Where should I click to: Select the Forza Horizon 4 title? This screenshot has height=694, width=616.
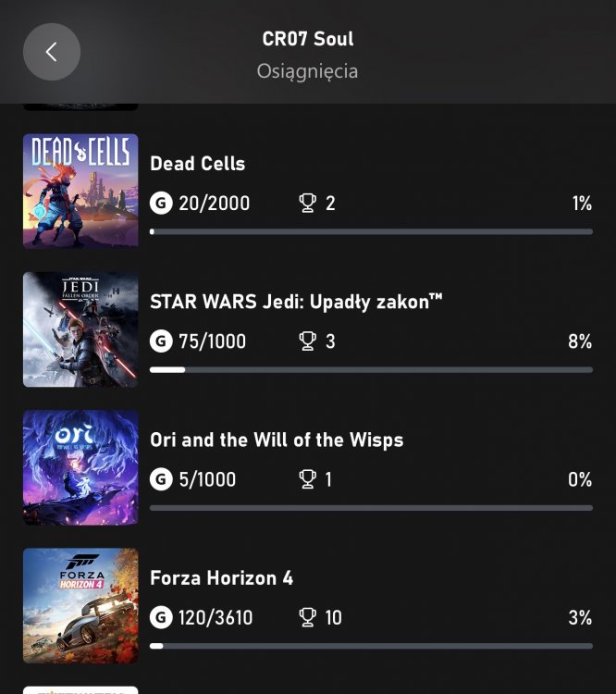tap(221, 578)
